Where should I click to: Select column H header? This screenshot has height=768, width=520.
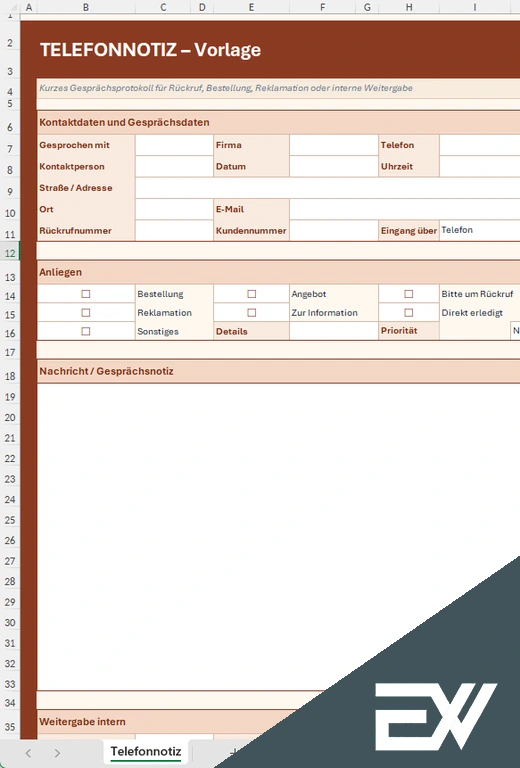tap(409, 7)
